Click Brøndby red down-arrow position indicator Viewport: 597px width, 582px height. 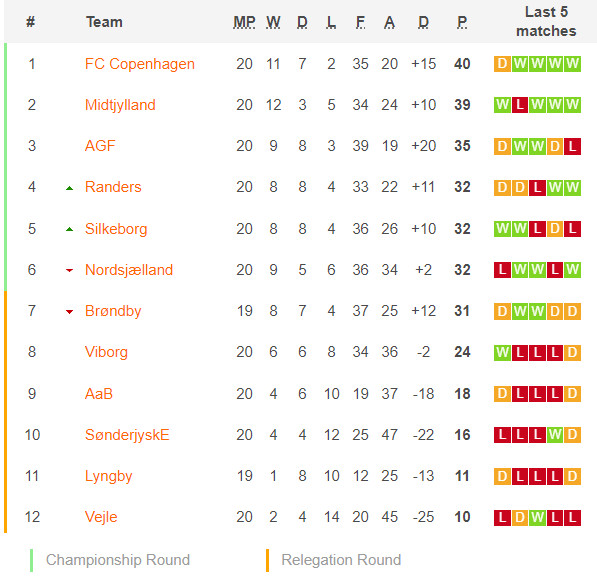[69, 312]
